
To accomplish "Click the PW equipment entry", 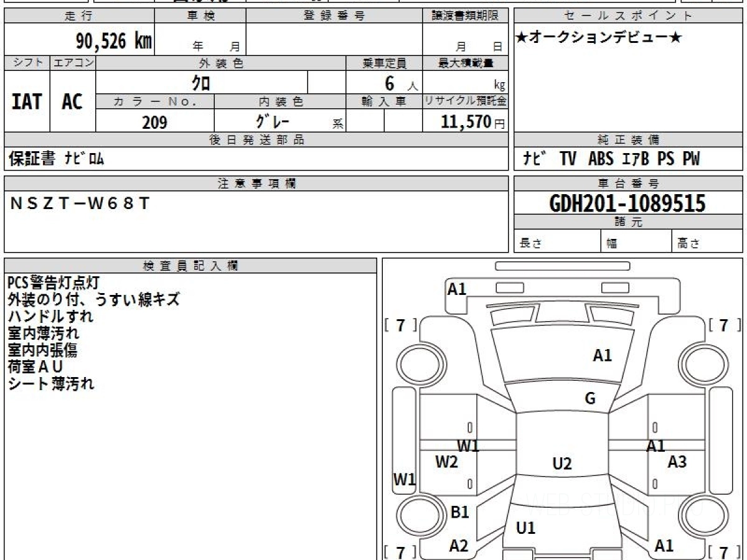I will (x=690, y=159).
